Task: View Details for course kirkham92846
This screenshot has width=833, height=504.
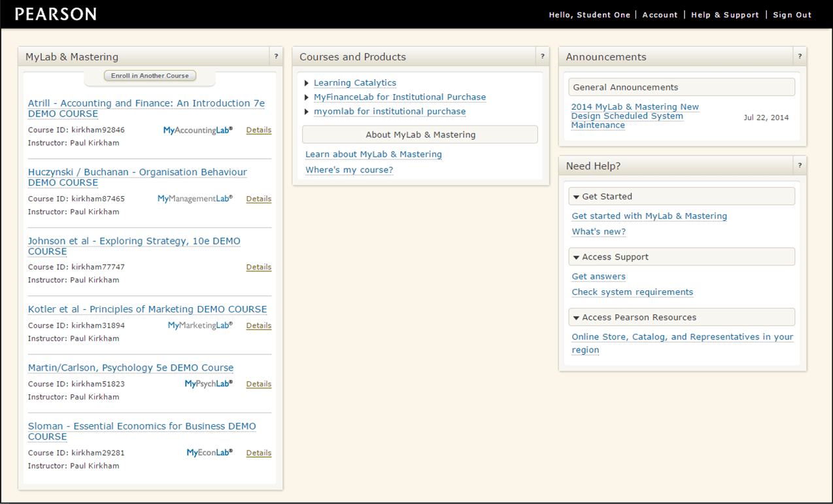Action: [x=259, y=130]
